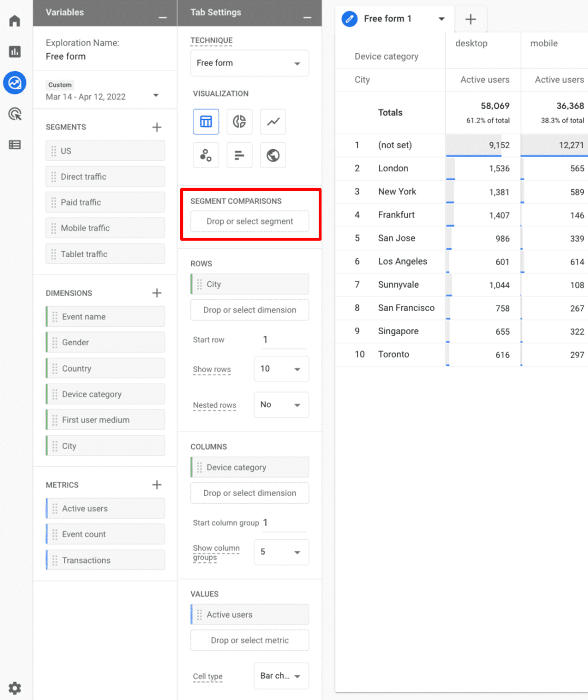Screen dimensions: 588x700
Task: Select the line chart visualization icon
Action: [x=273, y=122]
